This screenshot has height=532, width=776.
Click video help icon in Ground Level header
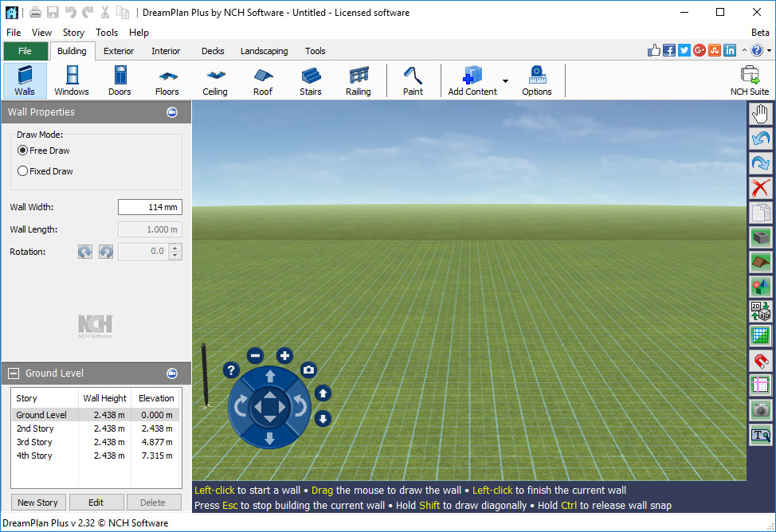click(172, 374)
